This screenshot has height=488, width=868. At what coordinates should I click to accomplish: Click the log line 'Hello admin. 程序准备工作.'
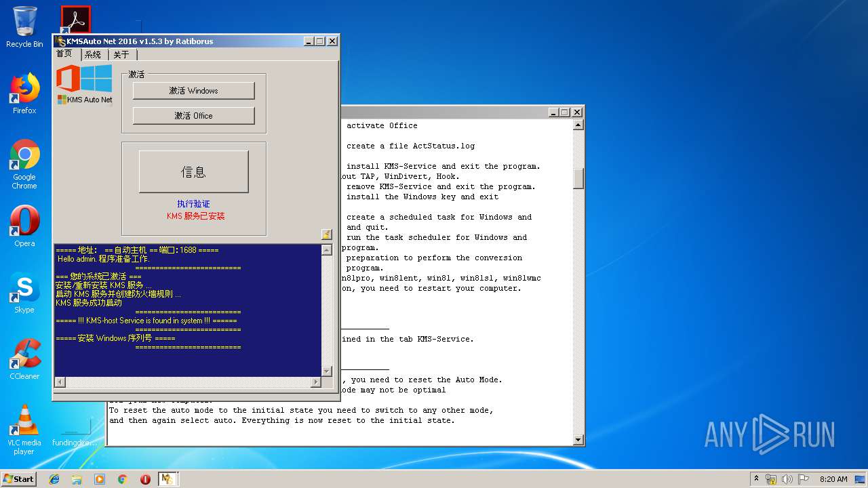(x=104, y=259)
